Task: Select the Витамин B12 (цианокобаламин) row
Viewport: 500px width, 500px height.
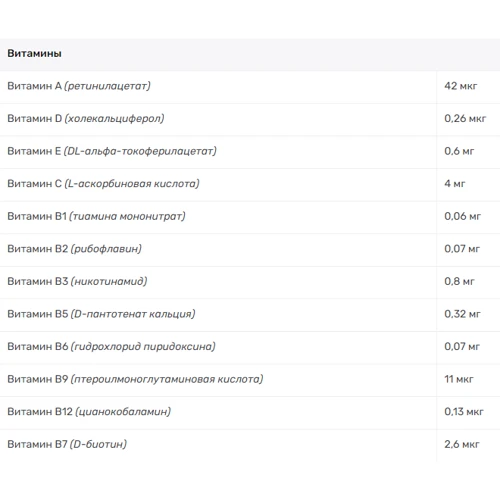Action: coord(250,413)
